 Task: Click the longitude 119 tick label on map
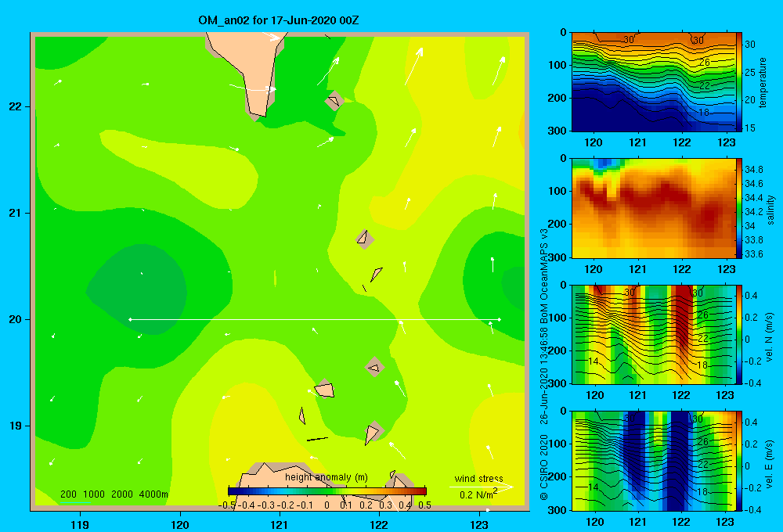80,524
